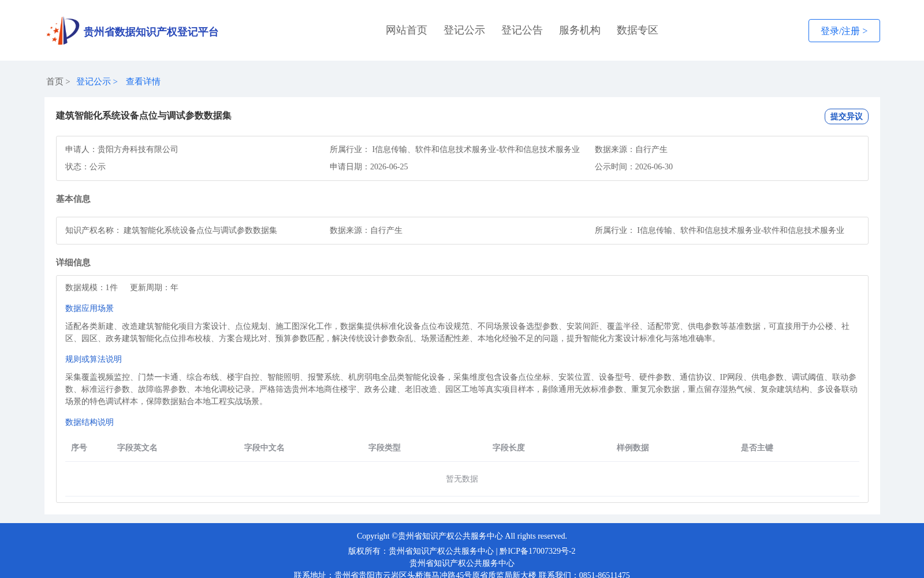Viewport: 924px width, 578px height.
Task: Click the 知识产权名称 field value
Action: click(x=200, y=230)
